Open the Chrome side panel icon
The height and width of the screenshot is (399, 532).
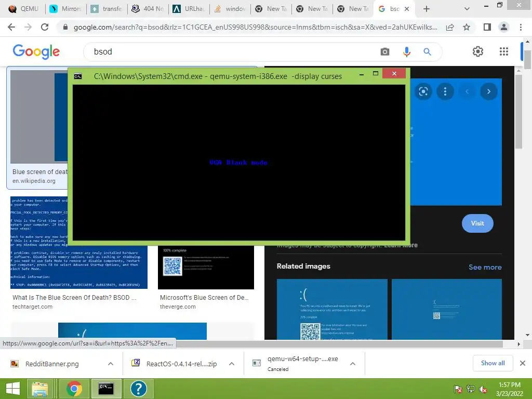click(x=487, y=27)
